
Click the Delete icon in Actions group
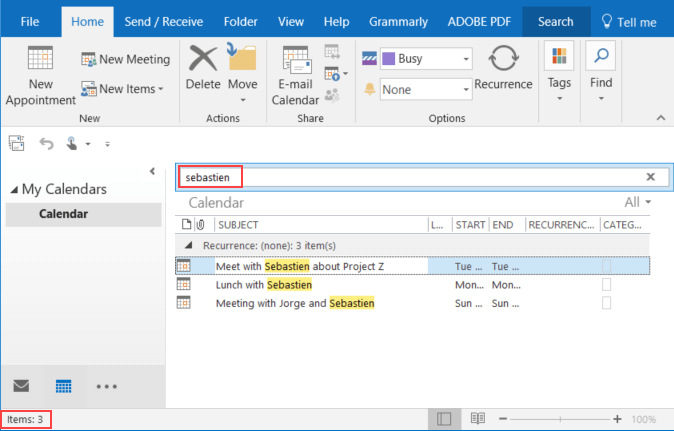[203, 60]
